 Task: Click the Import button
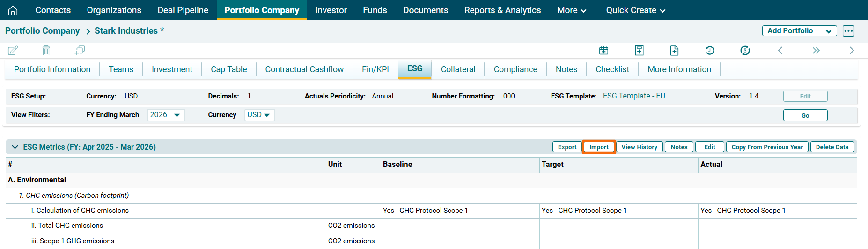pyautogui.click(x=599, y=147)
